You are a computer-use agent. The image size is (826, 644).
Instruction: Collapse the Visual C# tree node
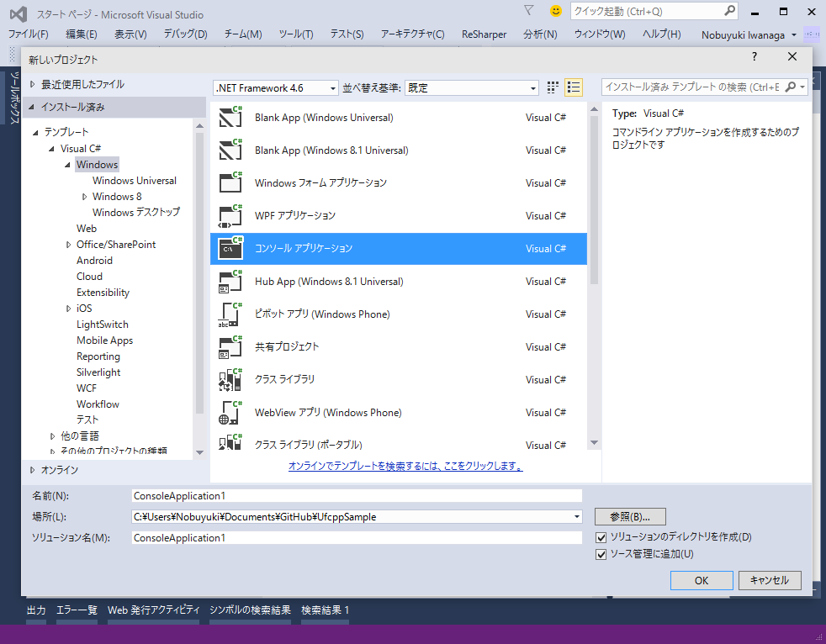(51, 149)
